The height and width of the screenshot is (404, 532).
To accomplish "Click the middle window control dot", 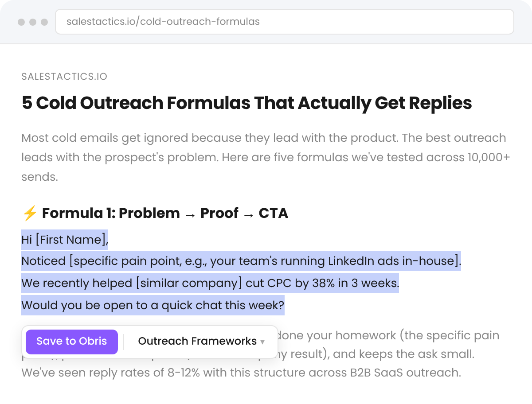I will click(x=33, y=22).
